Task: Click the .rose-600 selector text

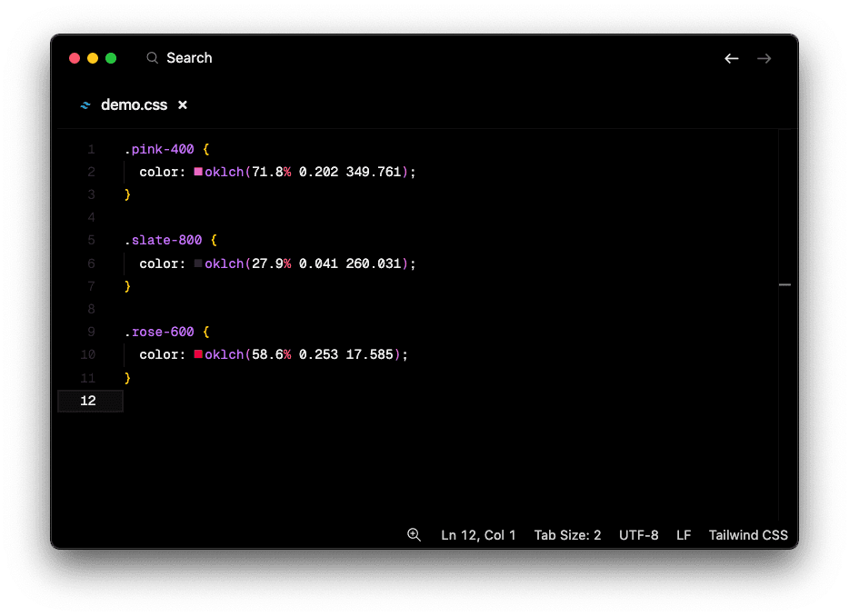Action: pyautogui.click(x=159, y=332)
